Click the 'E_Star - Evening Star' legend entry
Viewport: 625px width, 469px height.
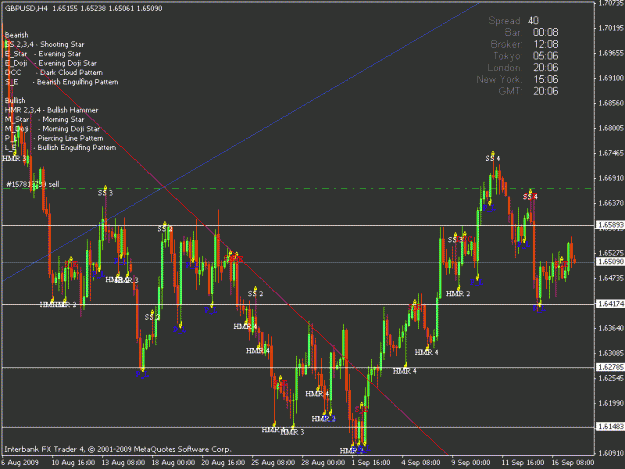43,54
